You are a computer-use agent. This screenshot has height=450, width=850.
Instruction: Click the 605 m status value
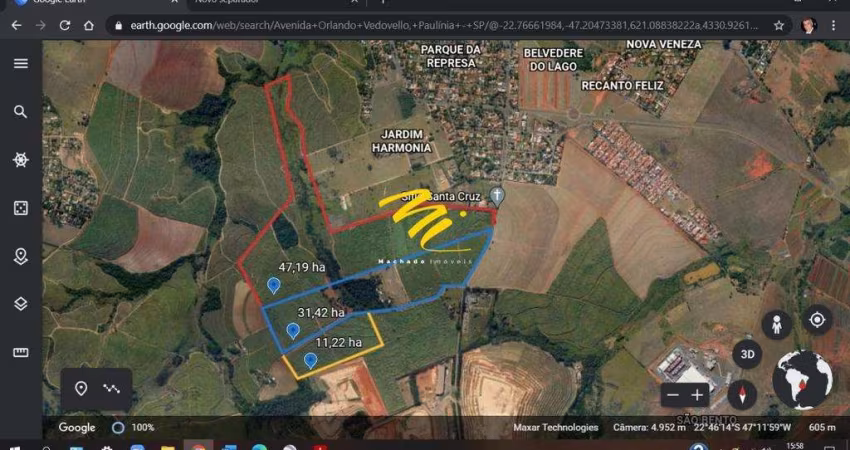click(822, 428)
